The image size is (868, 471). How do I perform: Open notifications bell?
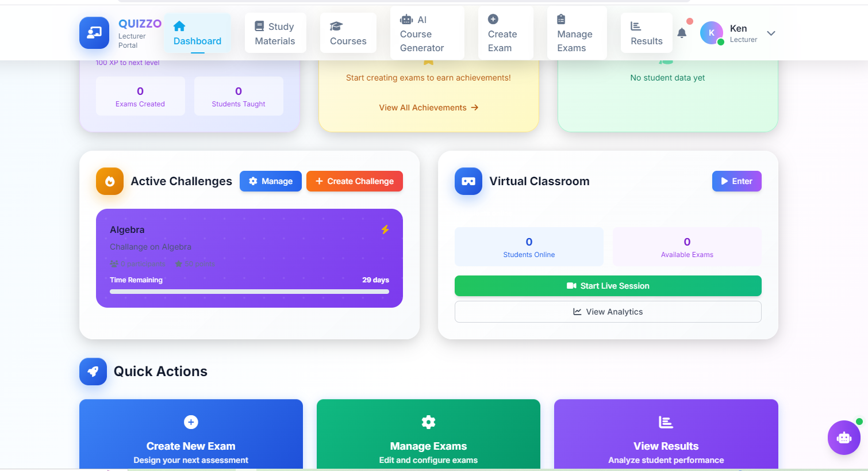click(682, 33)
